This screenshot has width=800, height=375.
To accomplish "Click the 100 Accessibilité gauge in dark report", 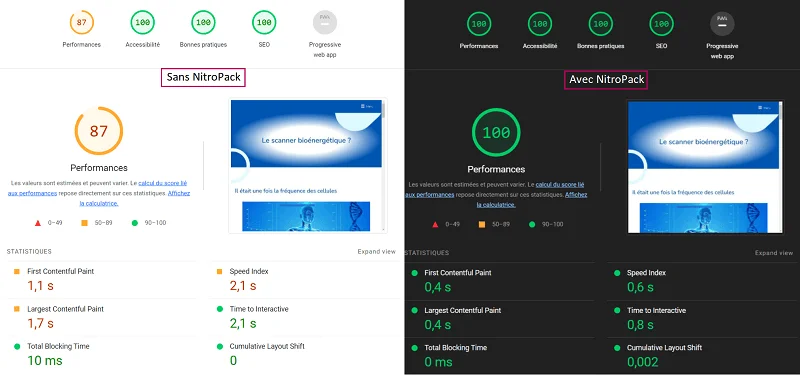I will 540,24.
